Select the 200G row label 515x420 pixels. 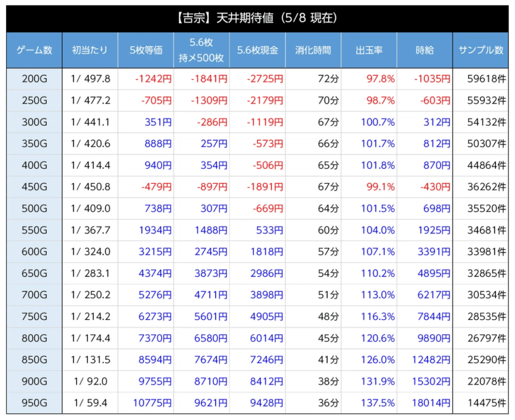coord(35,79)
